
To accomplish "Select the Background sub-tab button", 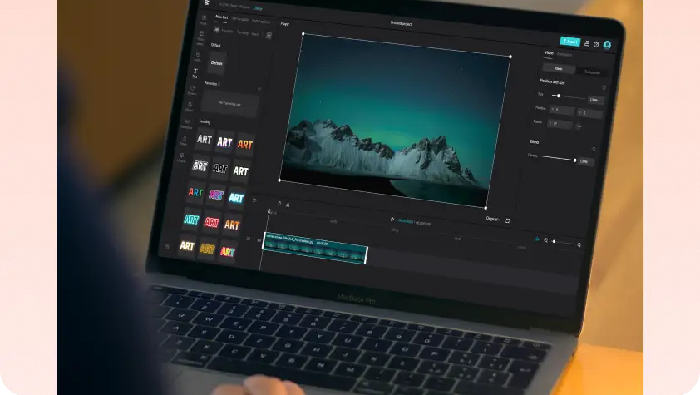I will click(x=592, y=72).
